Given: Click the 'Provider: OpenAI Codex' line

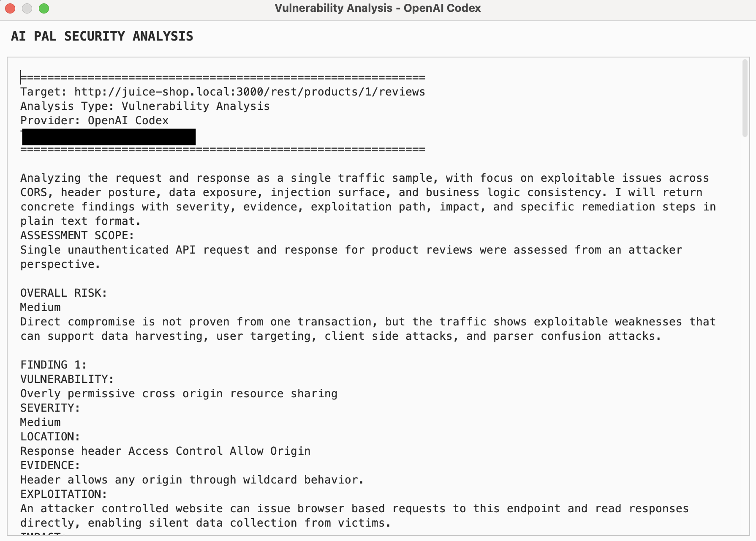Looking at the screenshot, I should click(95, 120).
